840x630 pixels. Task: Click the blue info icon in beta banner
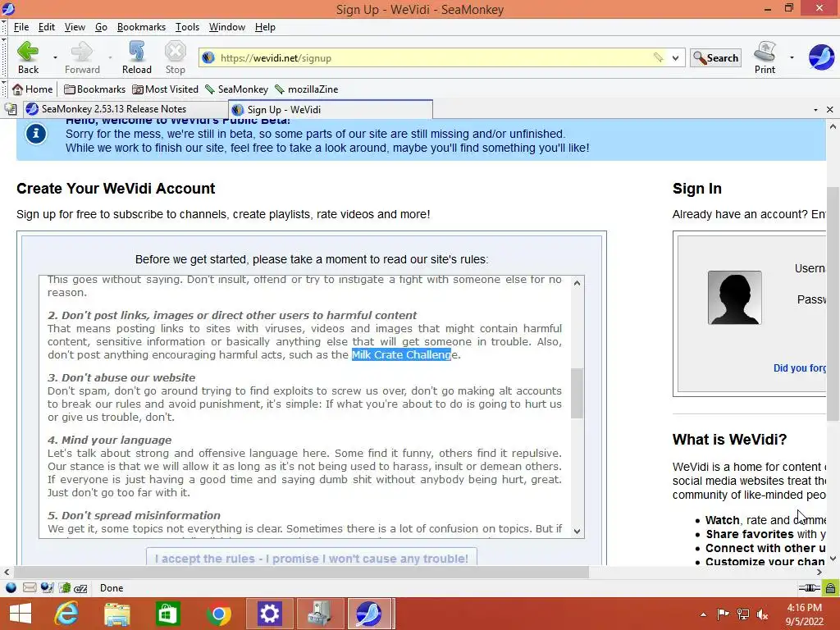36,134
